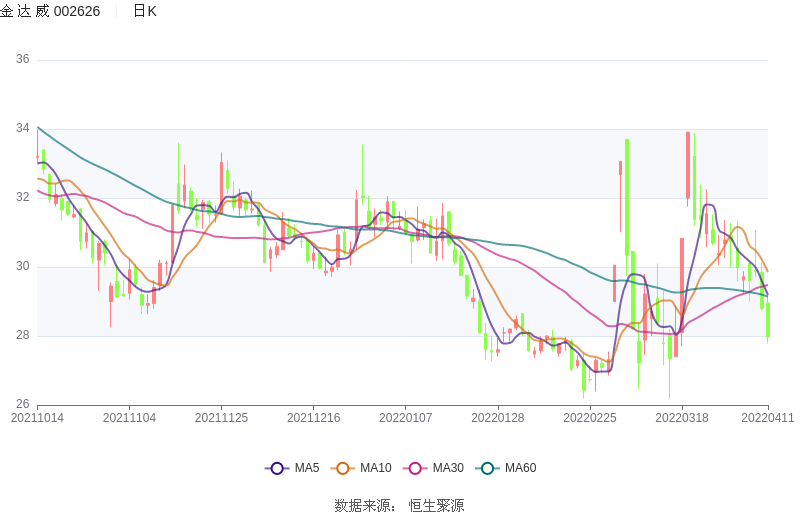Click the orange MA10 legend circle marker
The height and width of the screenshot is (517, 800).
343,468
